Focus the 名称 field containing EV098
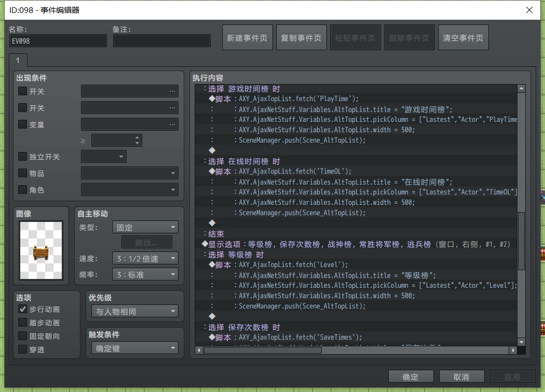 (x=58, y=41)
